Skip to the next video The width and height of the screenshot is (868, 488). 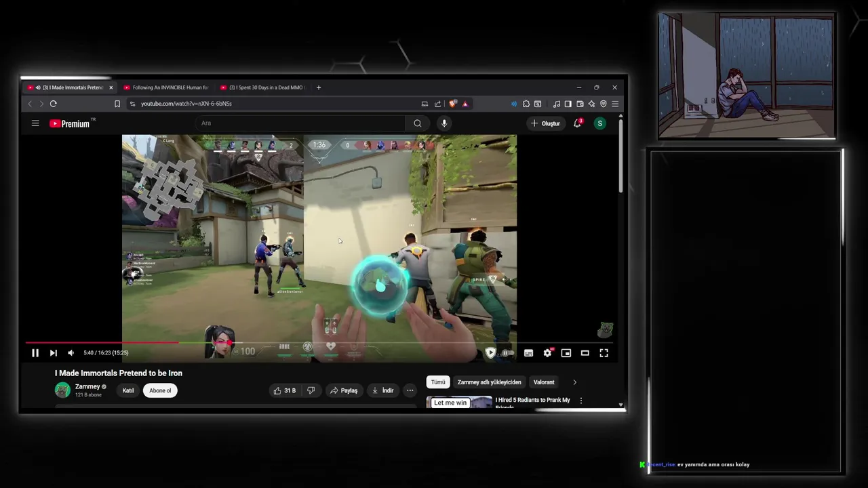coord(53,352)
